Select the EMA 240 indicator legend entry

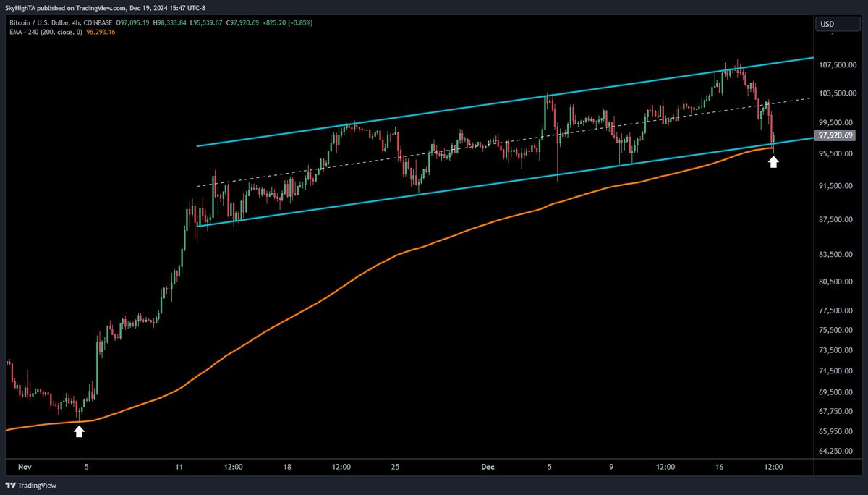[x=25, y=33]
